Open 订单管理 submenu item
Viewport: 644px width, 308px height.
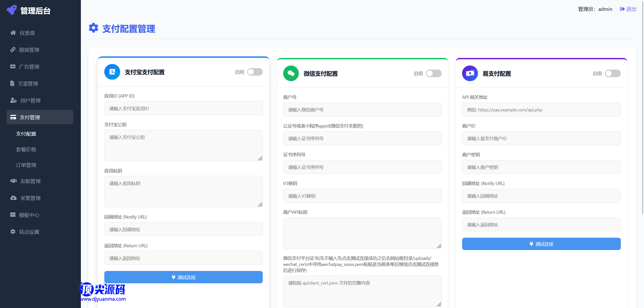tap(26, 165)
